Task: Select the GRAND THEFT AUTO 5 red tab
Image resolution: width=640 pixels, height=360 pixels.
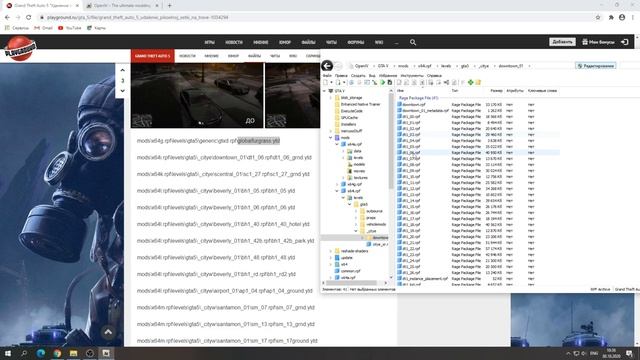Action: click(153, 56)
